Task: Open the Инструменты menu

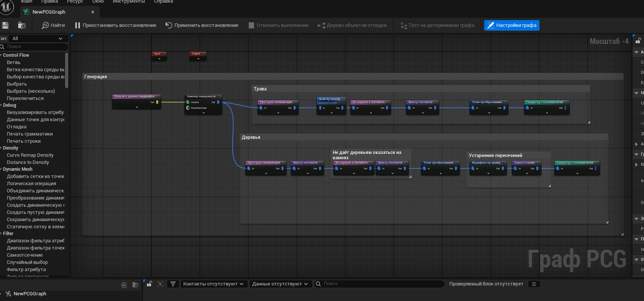Action: coord(129,2)
